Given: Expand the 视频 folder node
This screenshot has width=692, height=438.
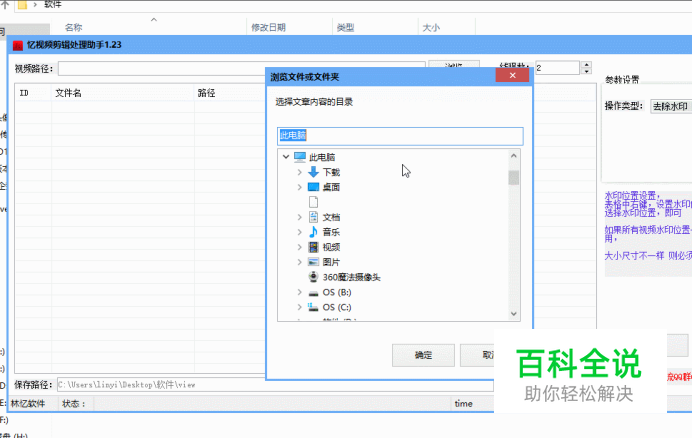Looking at the screenshot, I should tap(300, 247).
